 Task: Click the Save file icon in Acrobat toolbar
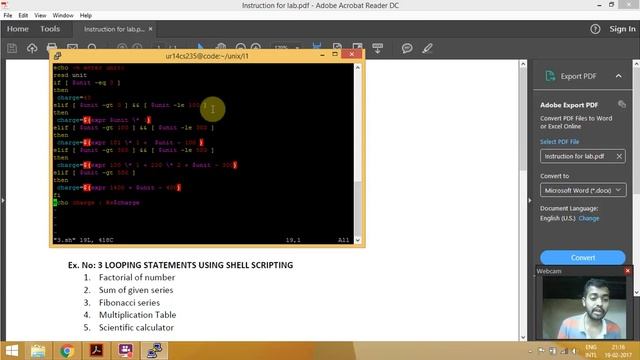tap(12, 48)
